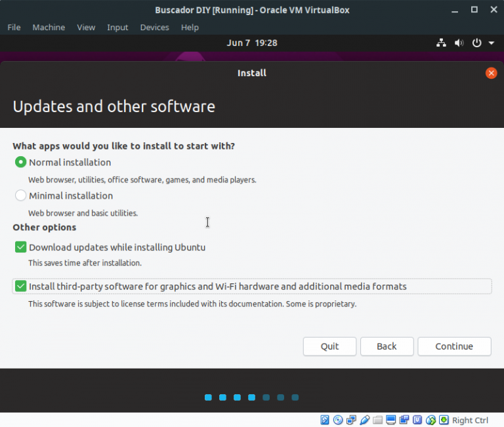Open the Machine menu
This screenshot has width=504, height=427.
pyautogui.click(x=49, y=27)
